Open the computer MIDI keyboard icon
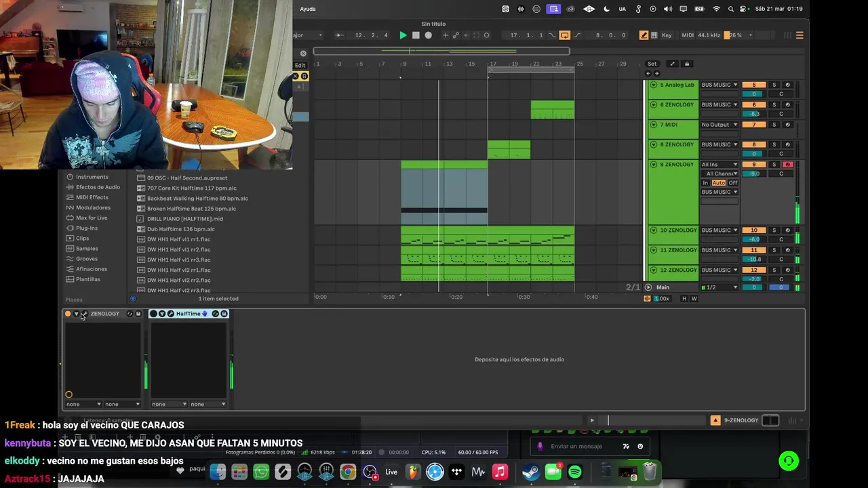Screen dimensions: 868x488 pos(654,35)
